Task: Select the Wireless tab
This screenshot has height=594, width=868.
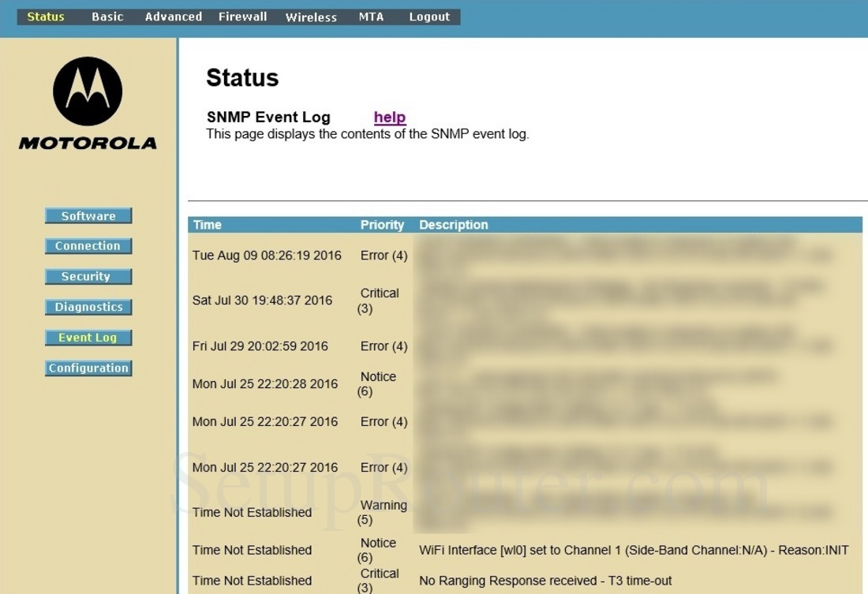Action: click(x=311, y=17)
